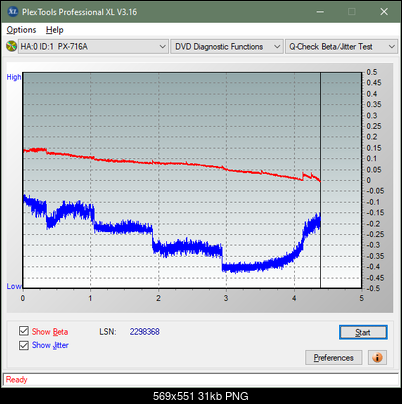
Task: Click the Start button
Action: click(x=363, y=332)
